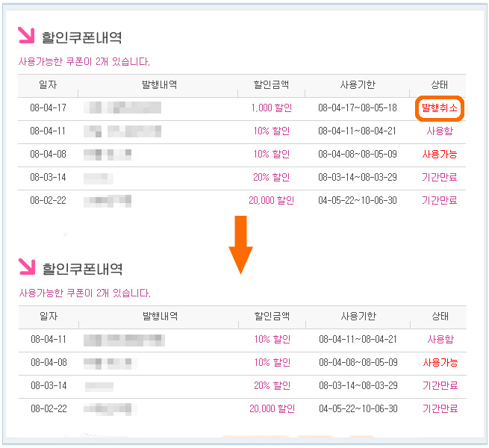Click the 사용기한 column header in top table
This screenshot has width=489, height=448.
[x=358, y=84]
